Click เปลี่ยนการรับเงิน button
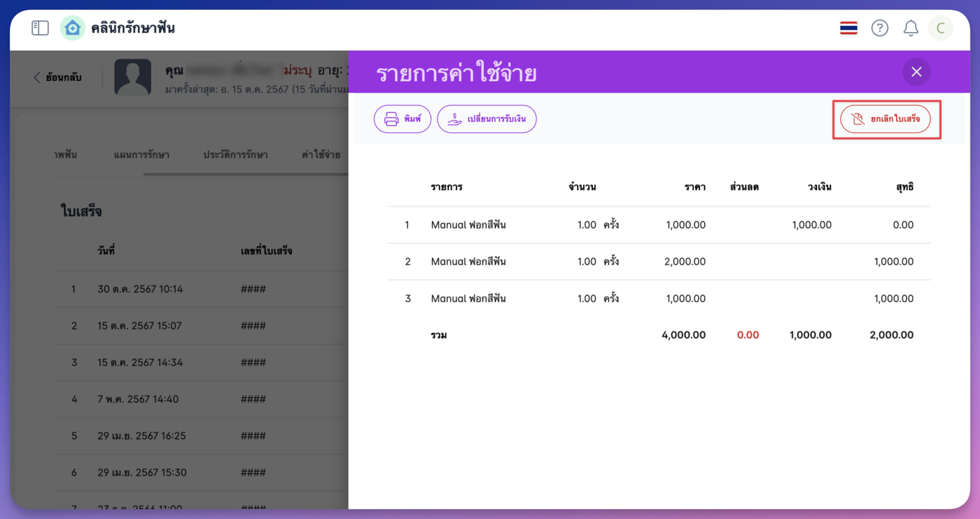Image resolution: width=980 pixels, height=519 pixels. [x=486, y=119]
